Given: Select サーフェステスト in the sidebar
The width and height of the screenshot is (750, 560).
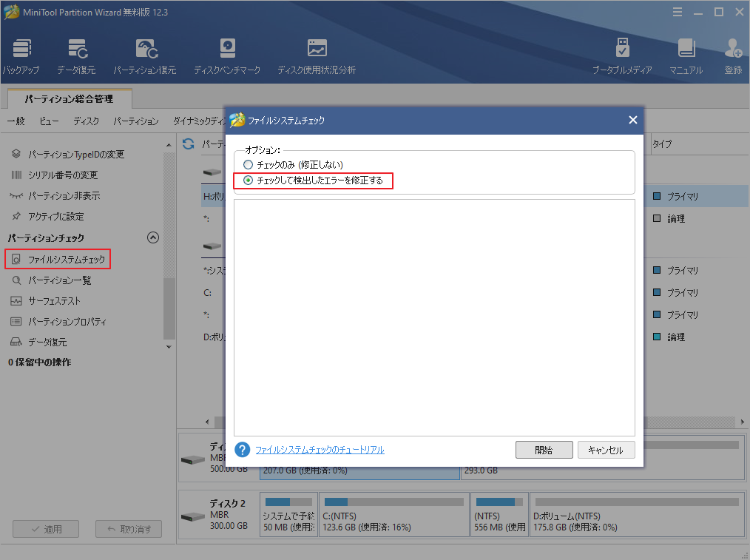Looking at the screenshot, I should (x=54, y=301).
